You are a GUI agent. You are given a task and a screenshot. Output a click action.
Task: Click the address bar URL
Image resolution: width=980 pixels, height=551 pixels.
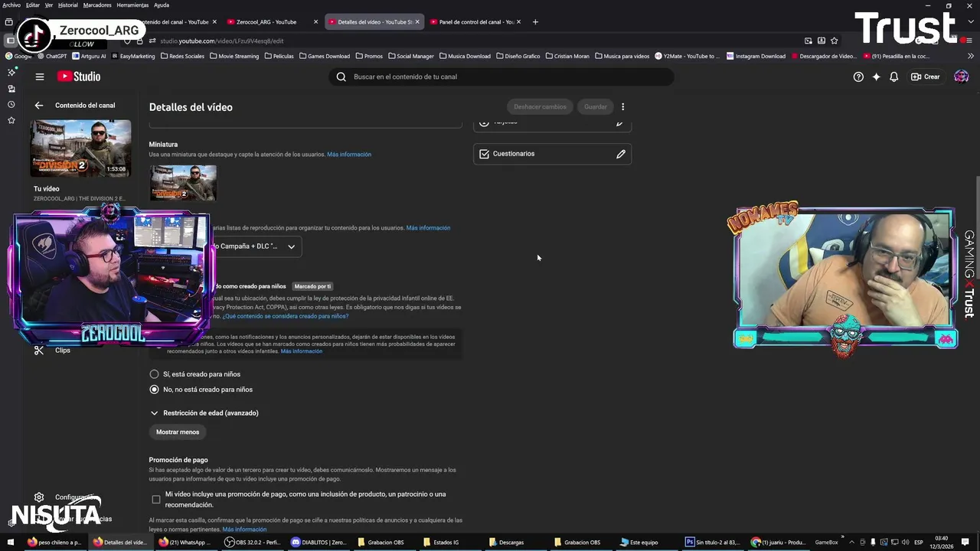[x=221, y=41]
